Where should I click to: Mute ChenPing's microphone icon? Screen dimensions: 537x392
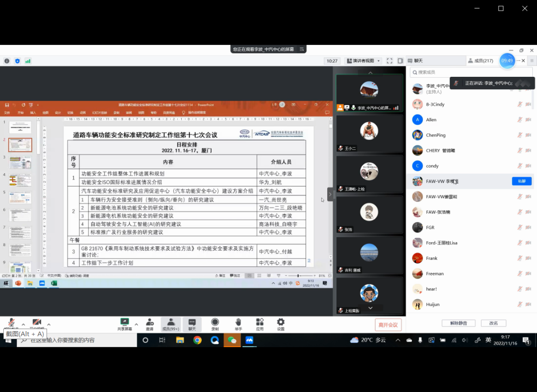click(x=519, y=135)
